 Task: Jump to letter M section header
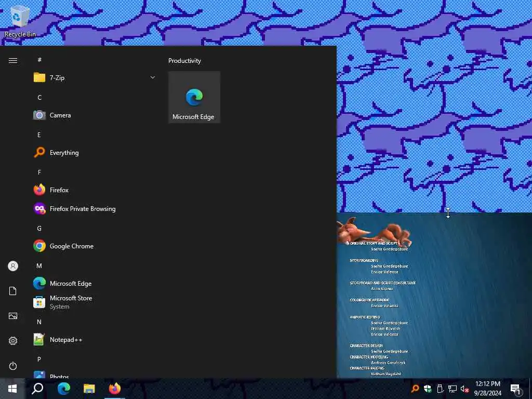(39, 265)
